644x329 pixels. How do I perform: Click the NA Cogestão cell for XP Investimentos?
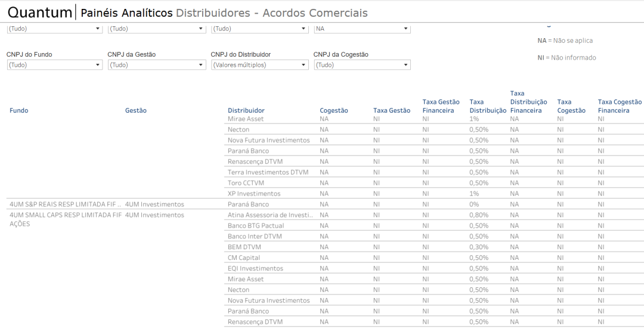(x=324, y=194)
